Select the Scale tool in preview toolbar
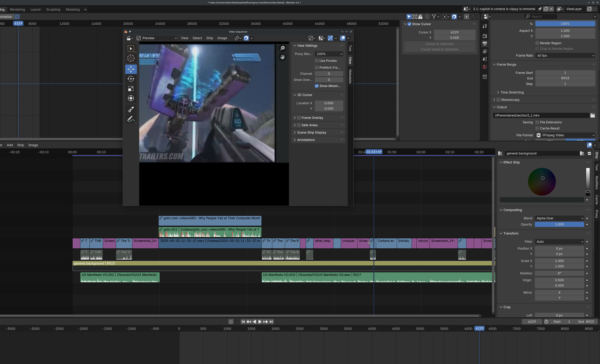Screen dimensions: 600x364 131,88
